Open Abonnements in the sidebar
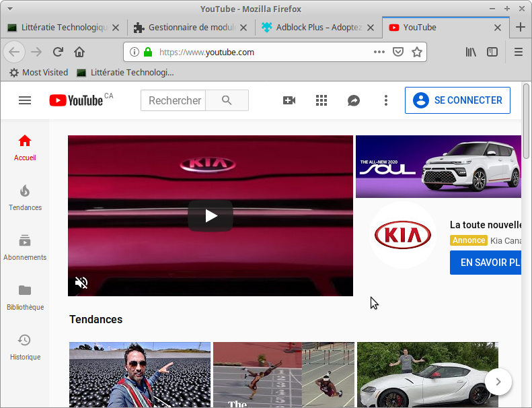 click(25, 248)
